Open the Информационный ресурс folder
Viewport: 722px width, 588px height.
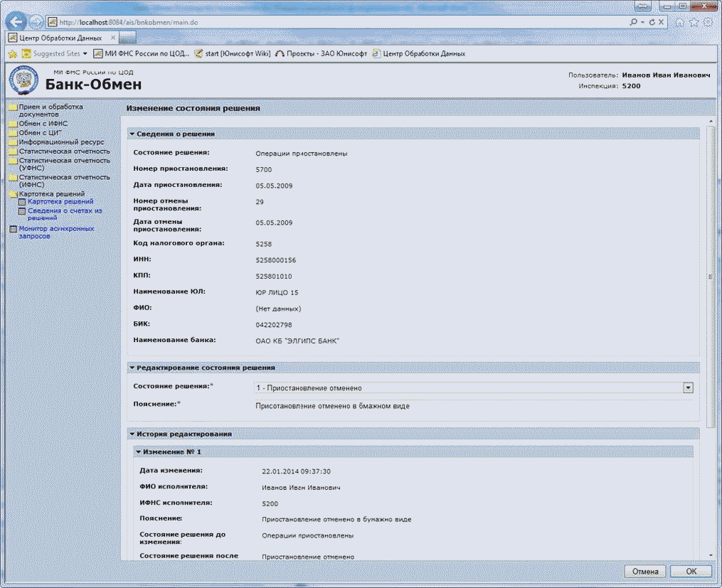(x=61, y=142)
